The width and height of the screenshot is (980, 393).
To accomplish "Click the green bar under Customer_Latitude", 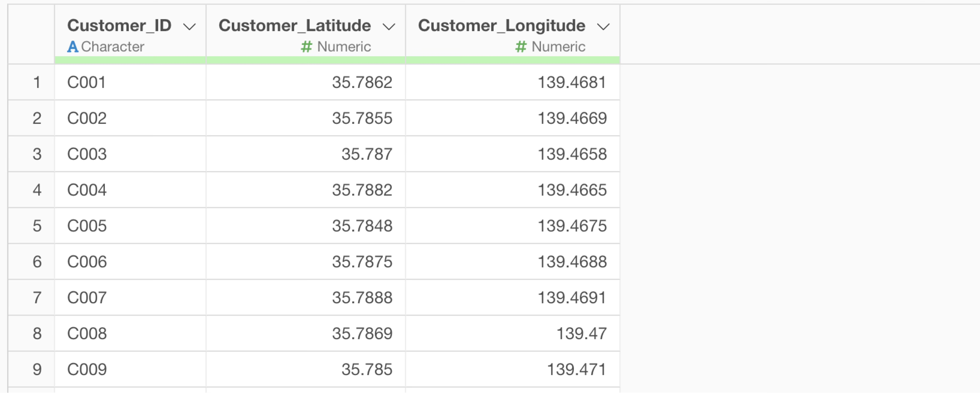I will point(306,60).
